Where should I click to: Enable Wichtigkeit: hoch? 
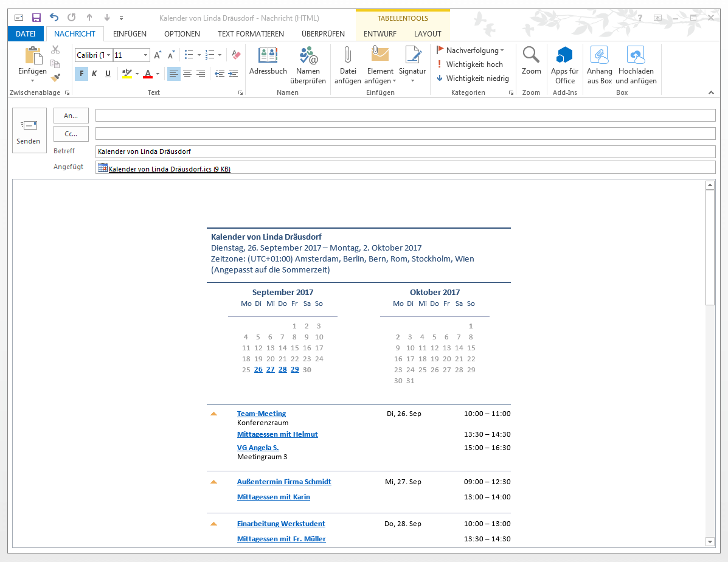click(473, 63)
